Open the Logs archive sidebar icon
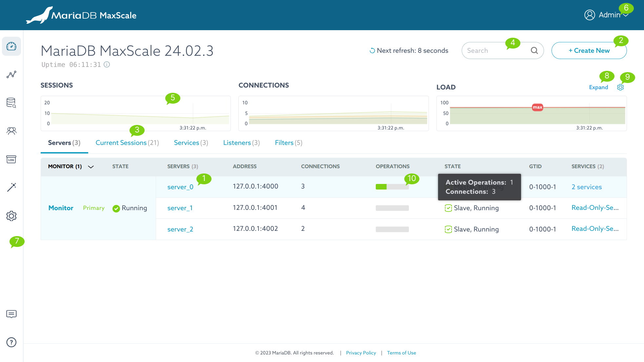Image resolution: width=644 pixels, height=362 pixels. 11,159
